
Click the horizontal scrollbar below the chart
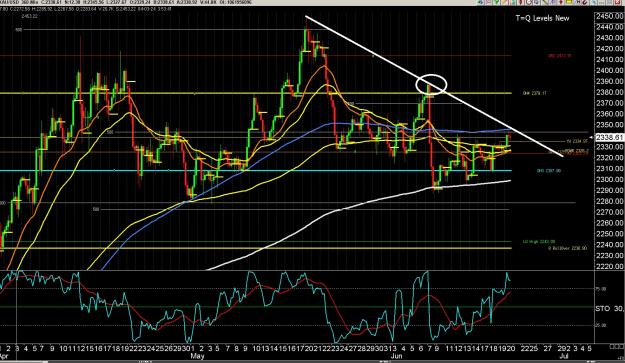point(311,361)
